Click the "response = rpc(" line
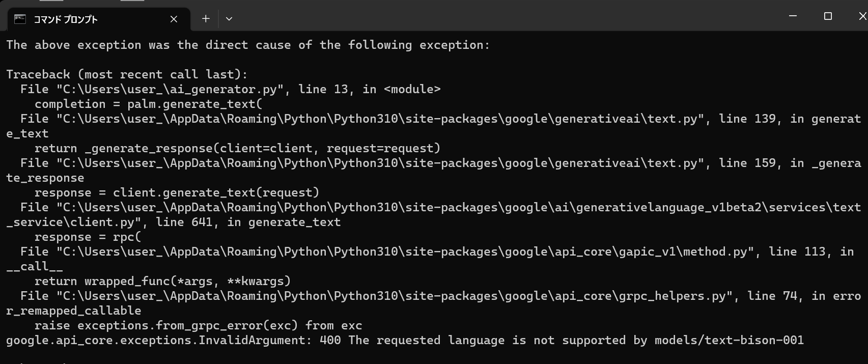Screen dimensions: 868x364 [x=88, y=237]
